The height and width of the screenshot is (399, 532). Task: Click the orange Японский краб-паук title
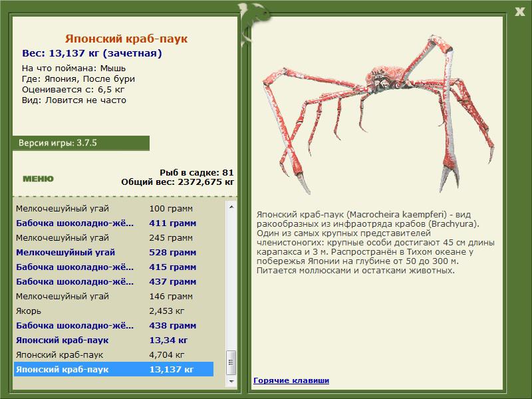click(126, 39)
